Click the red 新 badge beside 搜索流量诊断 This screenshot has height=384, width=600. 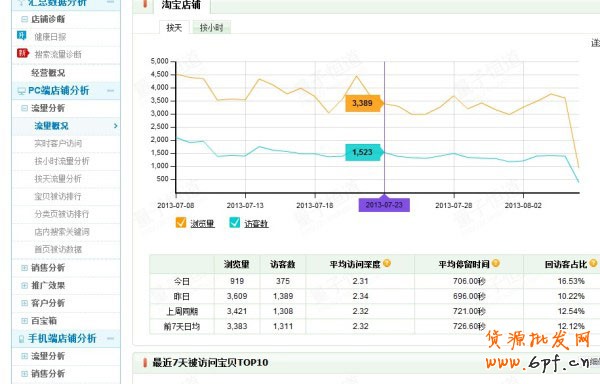pyautogui.click(x=23, y=53)
